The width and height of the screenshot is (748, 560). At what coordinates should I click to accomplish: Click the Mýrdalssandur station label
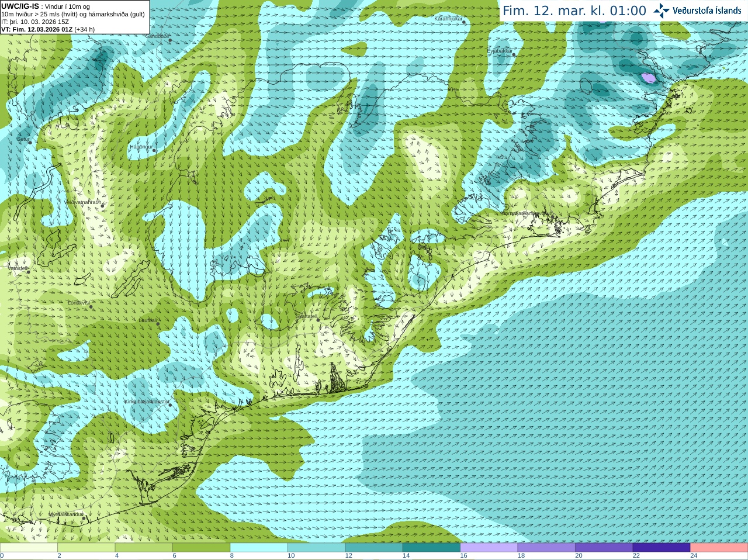(65, 514)
